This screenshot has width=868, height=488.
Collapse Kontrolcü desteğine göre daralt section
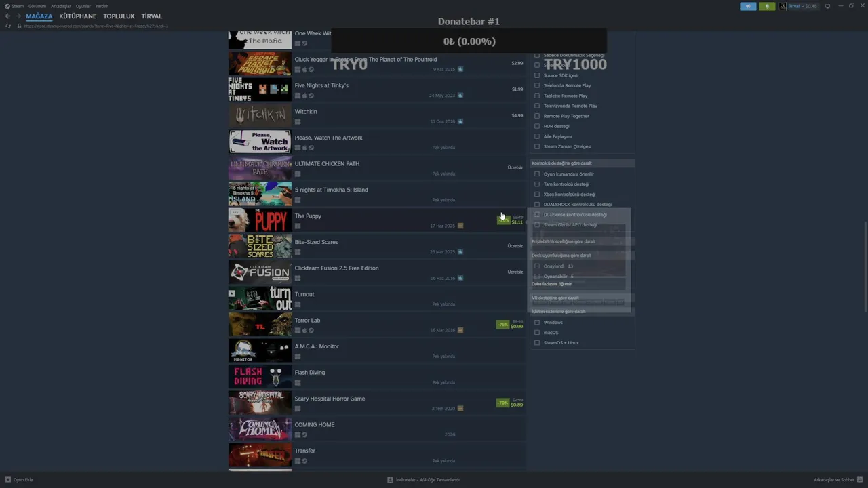coord(582,163)
